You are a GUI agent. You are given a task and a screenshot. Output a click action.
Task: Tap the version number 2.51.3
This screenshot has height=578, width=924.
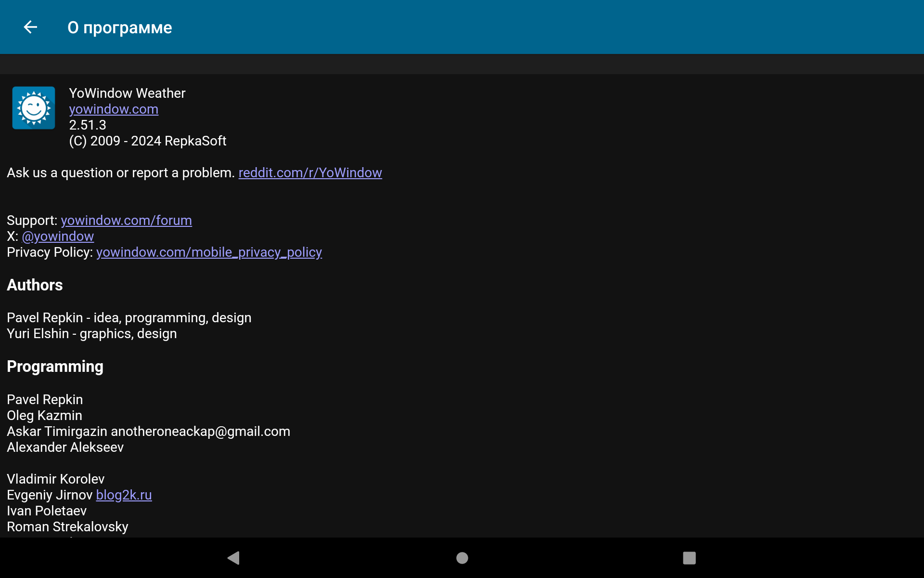88,125
